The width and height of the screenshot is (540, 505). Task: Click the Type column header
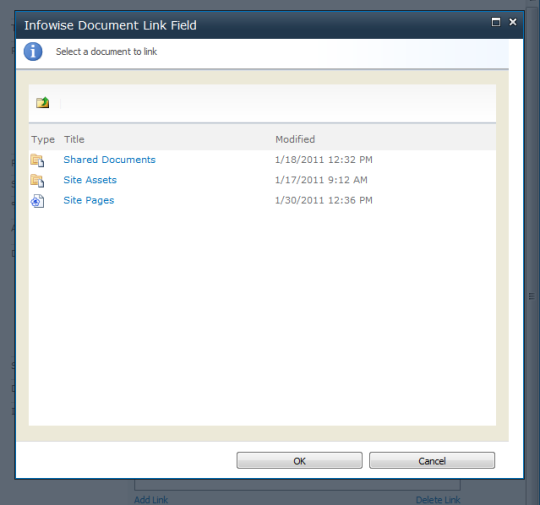pos(43,140)
